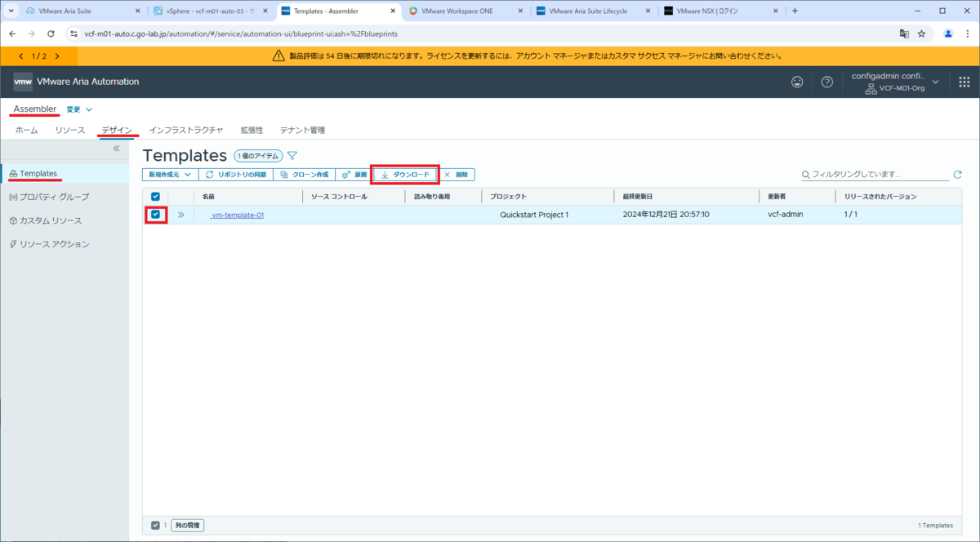Switch to vSphere vcf-m01-auto-03 browser tab

(x=210, y=11)
